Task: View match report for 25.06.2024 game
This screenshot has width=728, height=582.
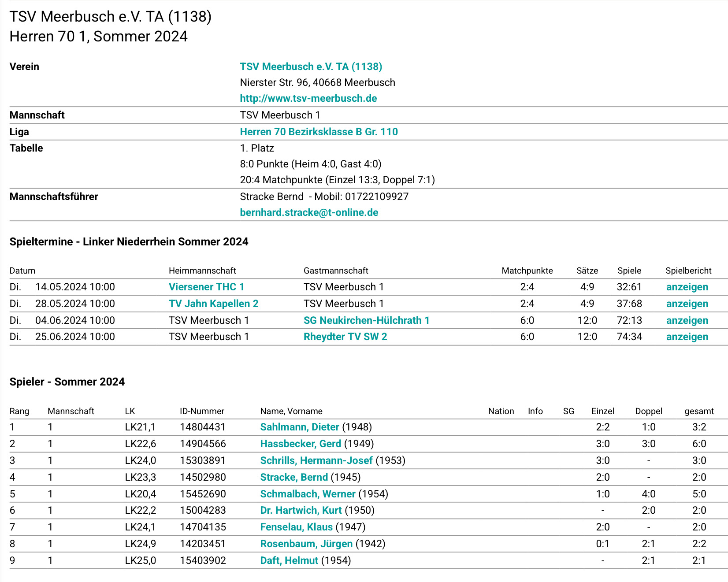Action: coord(687,337)
